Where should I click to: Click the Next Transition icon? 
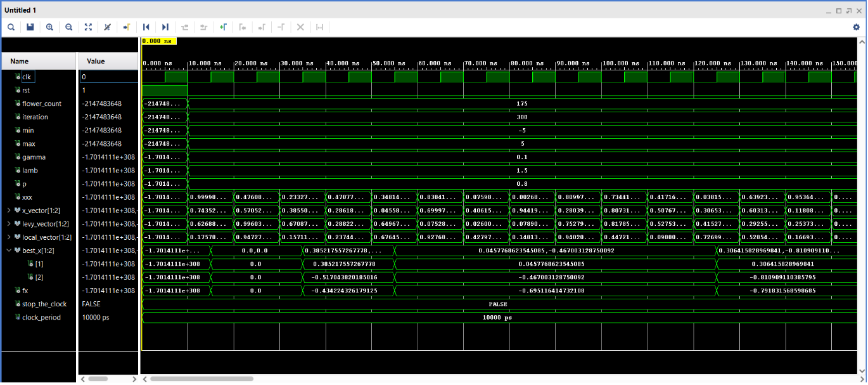click(203, 27)
